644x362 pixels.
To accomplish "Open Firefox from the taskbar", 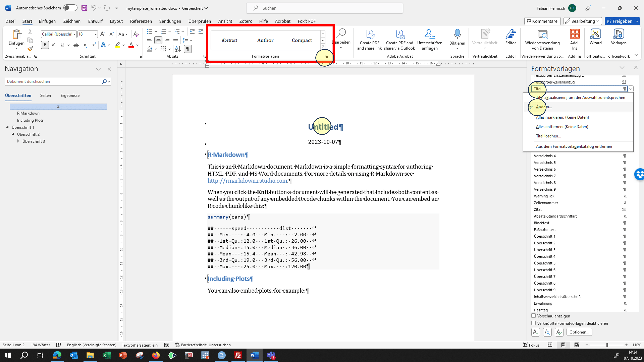I will pos(156,355).
